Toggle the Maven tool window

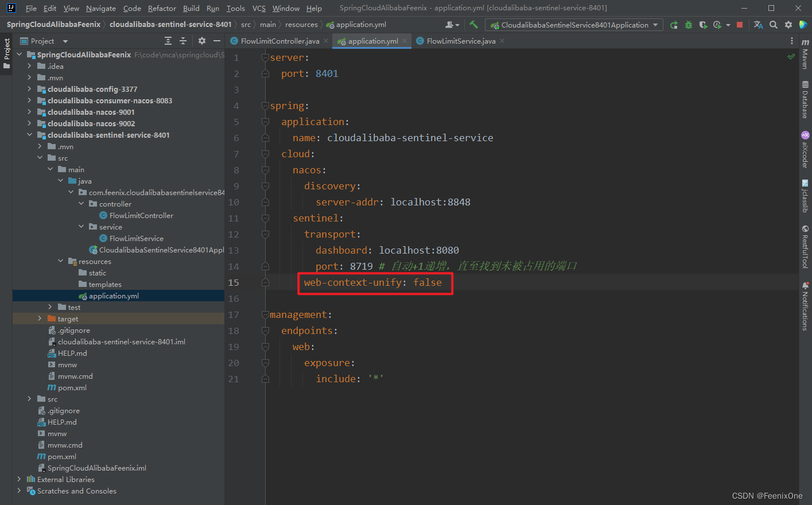pos(805,55)
